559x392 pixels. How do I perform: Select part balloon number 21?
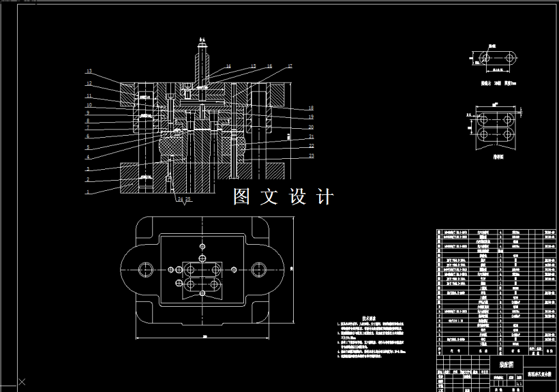click(312, 136)
